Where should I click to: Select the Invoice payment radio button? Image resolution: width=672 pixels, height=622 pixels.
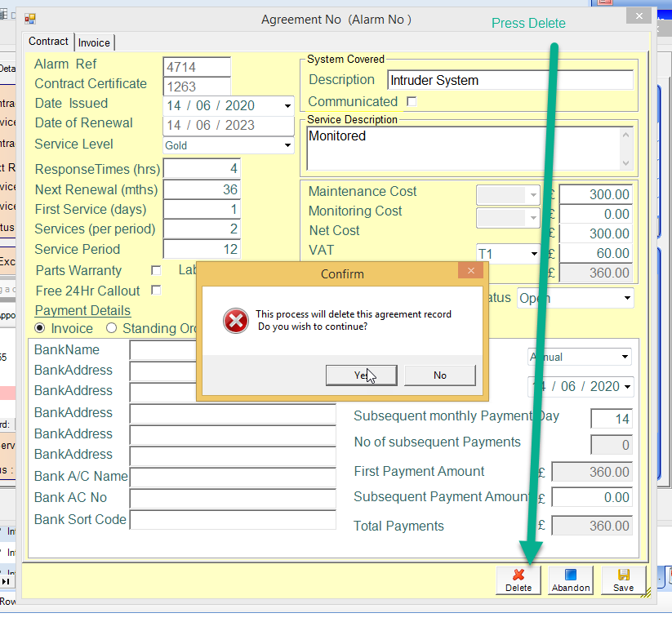pos(39,328)
